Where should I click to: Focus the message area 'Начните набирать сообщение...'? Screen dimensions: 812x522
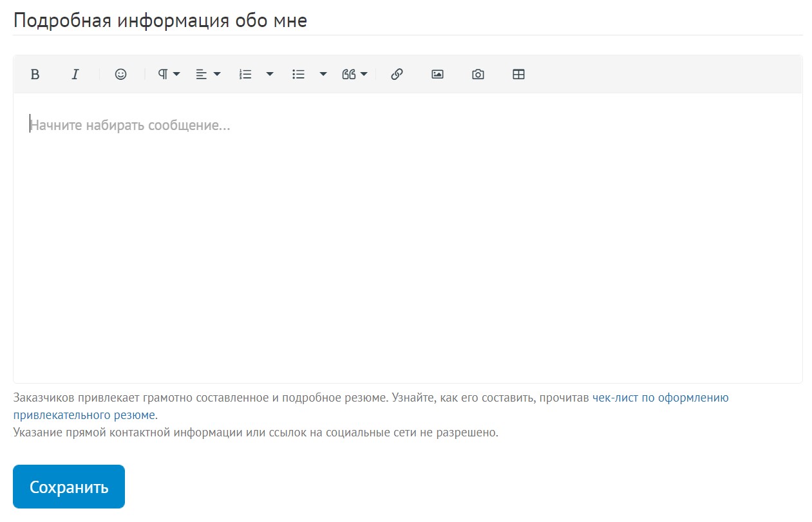click(x=408, y=238)
